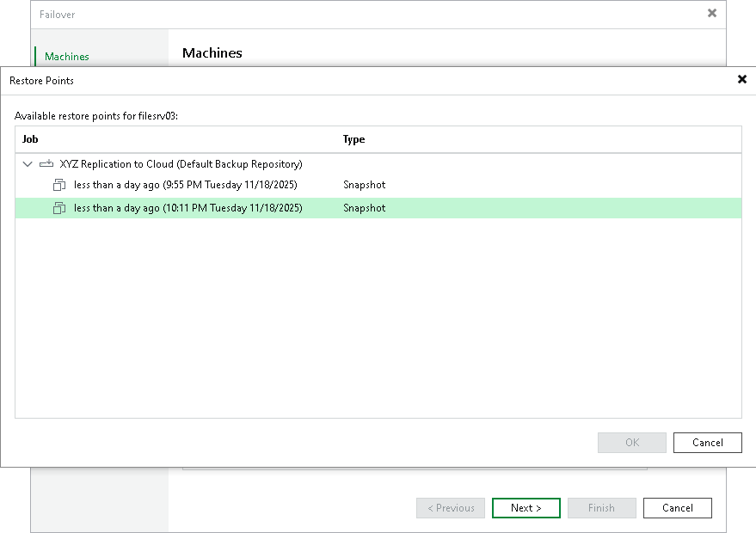Select the 10:11 PM restore point row

click(187, 208)
